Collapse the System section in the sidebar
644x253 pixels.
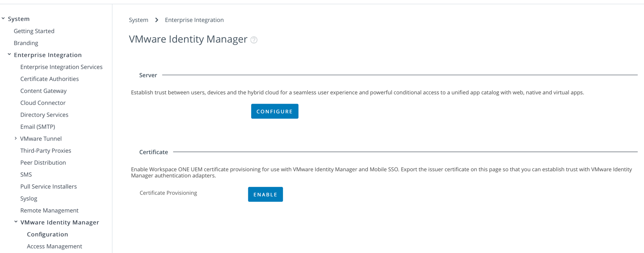3,18
